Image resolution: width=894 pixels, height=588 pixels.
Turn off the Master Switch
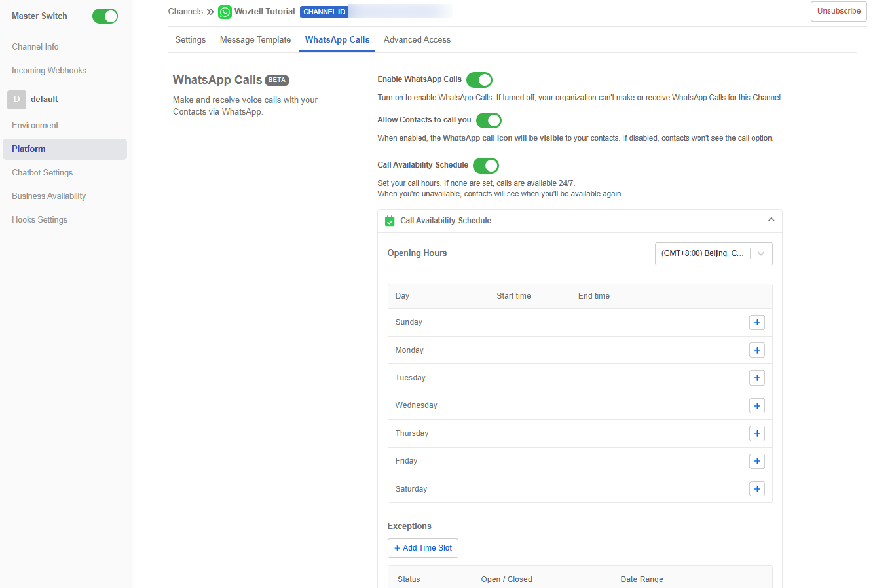pos(105,16)
